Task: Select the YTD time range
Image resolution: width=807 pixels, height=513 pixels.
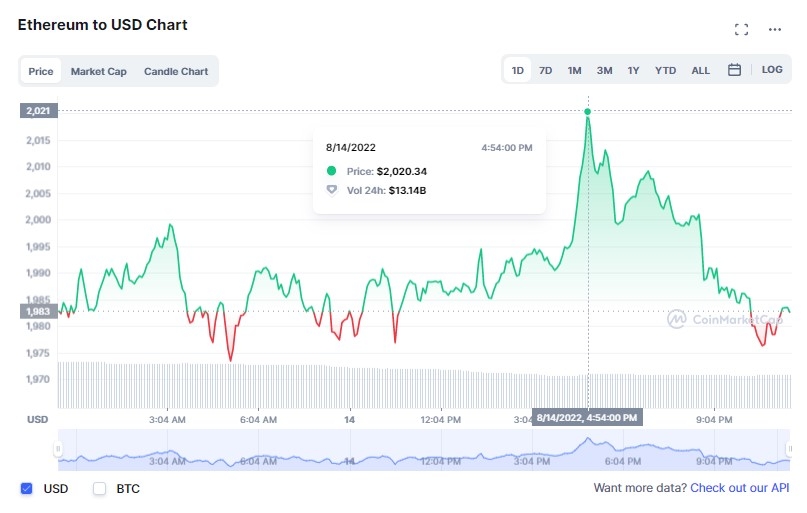Action: pos(665,70)
